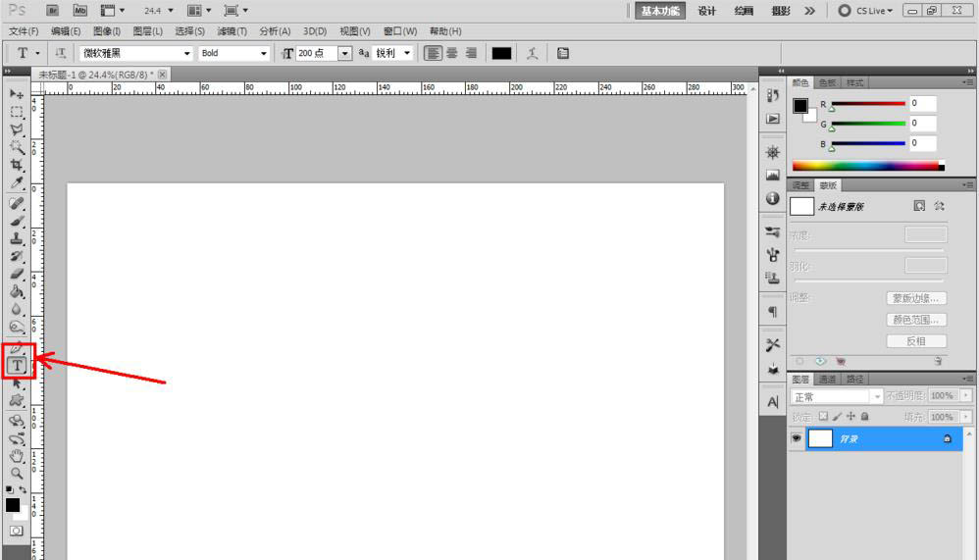This screenshot has height=560, width=979.
Task: Select the Rectangular Marquee tool
Action: pyautogui.click(x=17, y=112)
